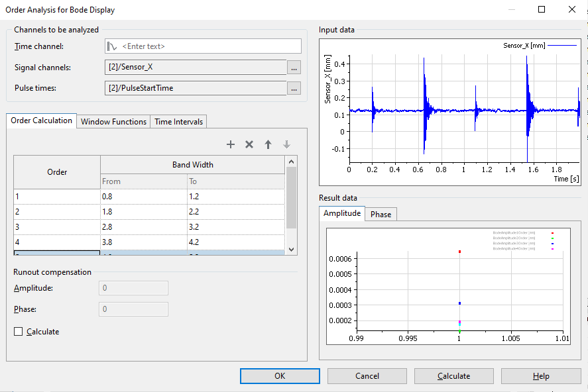Select the From cell value 0.8
This screenshot has height=392, width=588.
coord(143,197)
